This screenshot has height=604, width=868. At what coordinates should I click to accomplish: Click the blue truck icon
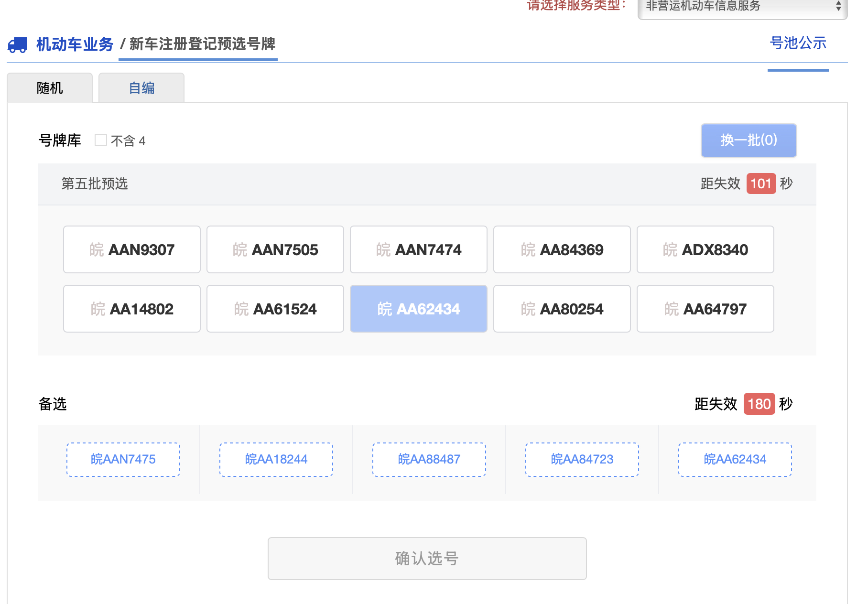tap(18, 45)
